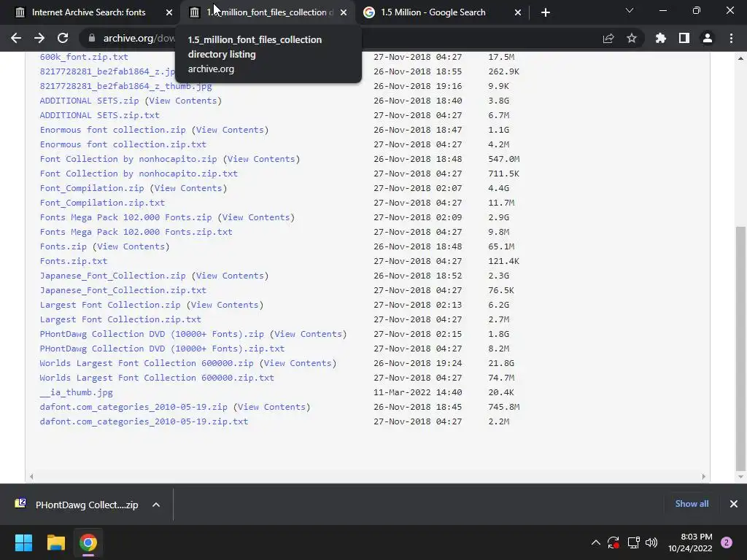Image resolution: width=747 pixels, height=560 pixels.
Task: Download Largest Font Collection.zip
Action: (x=110, y=305)
